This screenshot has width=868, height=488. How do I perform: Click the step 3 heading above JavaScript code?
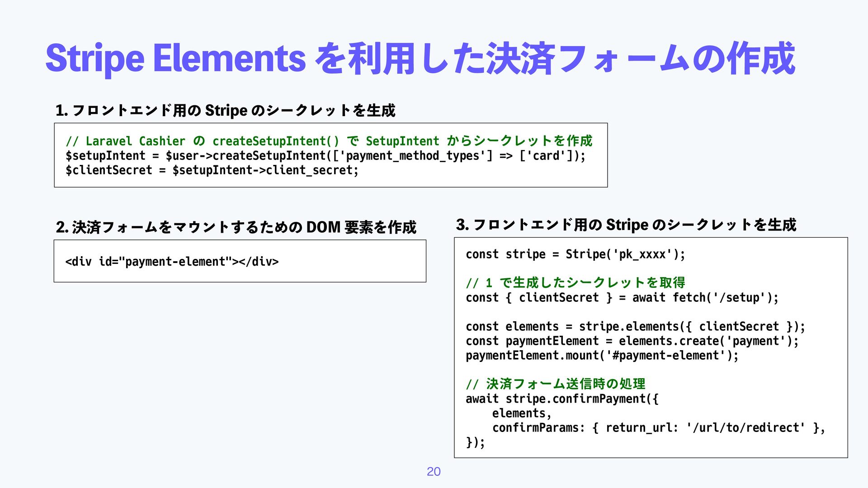pos(626,225)
